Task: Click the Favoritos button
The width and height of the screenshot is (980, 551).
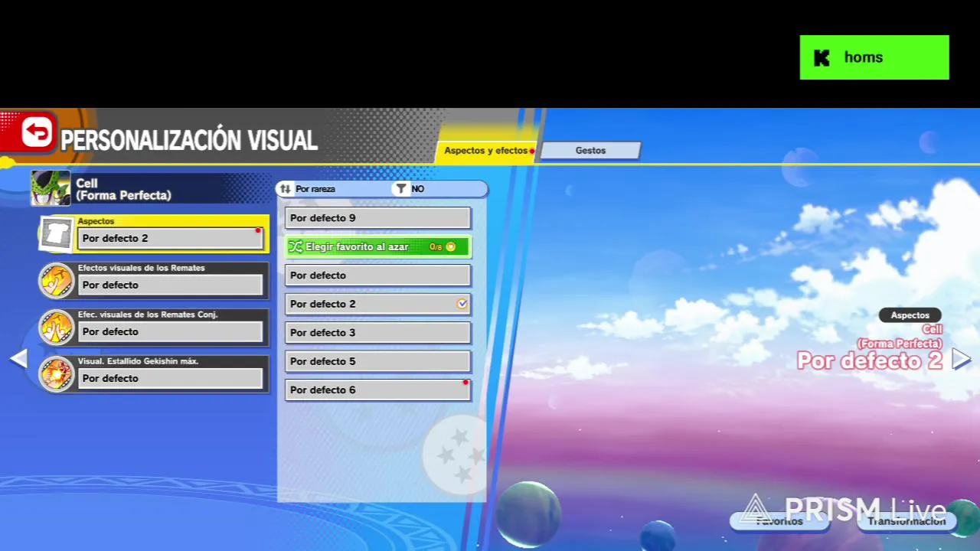Action: [779, 521]
